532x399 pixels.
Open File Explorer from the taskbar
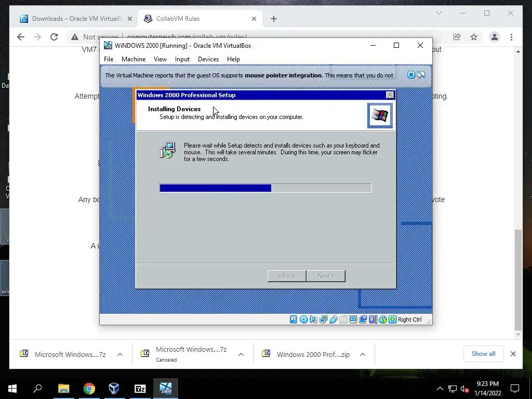coord(64,389)
